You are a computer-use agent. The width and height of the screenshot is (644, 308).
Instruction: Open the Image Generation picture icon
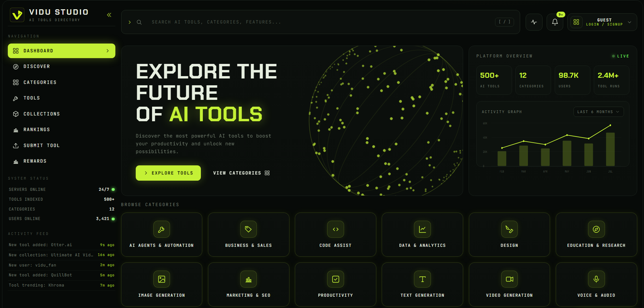(161, 279)
